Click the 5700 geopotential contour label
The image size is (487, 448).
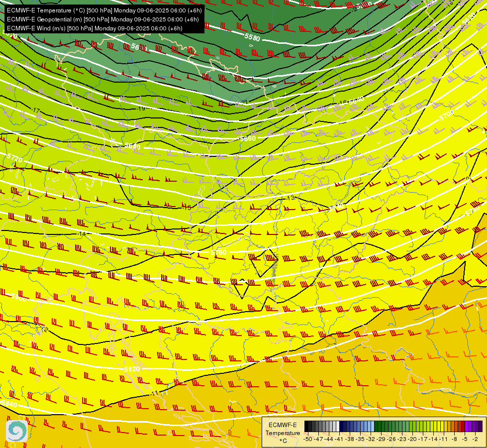(x=447, y=115)
